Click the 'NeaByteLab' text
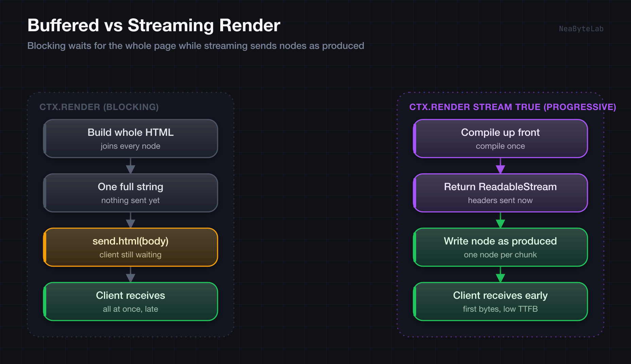Viewport: 631px width, 364px height. (581, 29)
